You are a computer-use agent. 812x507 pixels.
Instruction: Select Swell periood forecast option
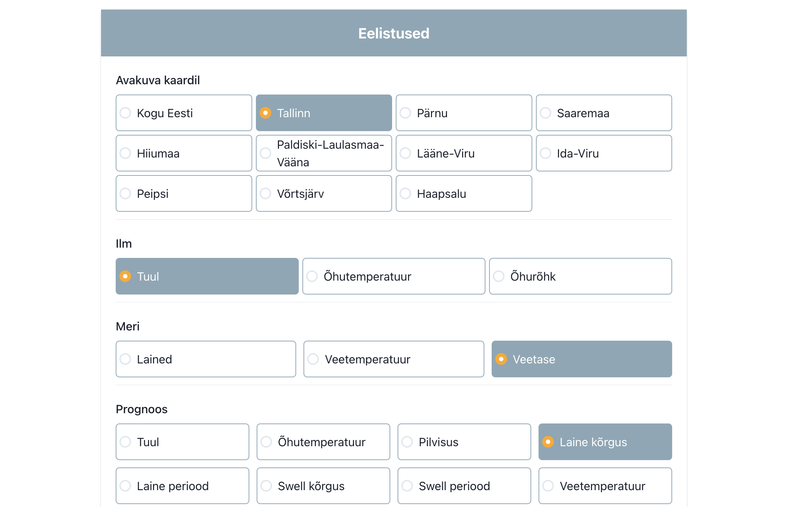tap(464, 486)
